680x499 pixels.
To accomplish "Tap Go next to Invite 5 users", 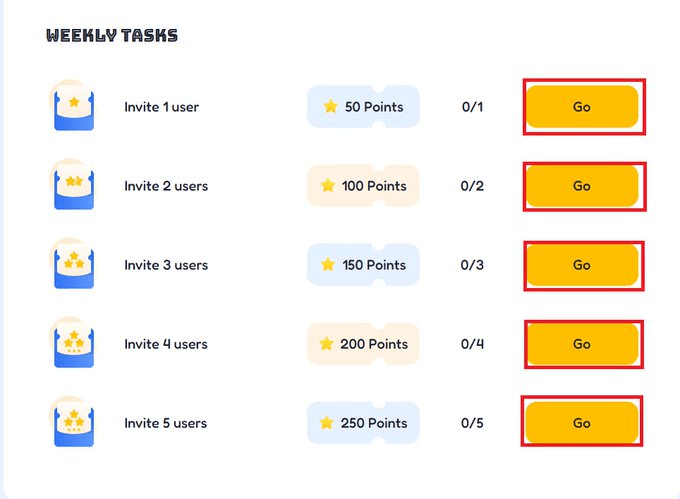I will coord(582,423).
